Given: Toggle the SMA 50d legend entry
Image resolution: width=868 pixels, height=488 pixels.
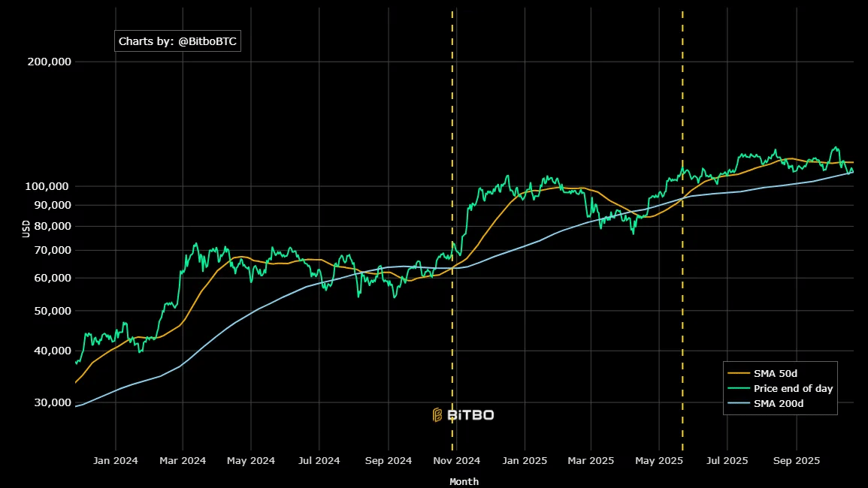Looking at the screenshot, I should click(775, 373).
